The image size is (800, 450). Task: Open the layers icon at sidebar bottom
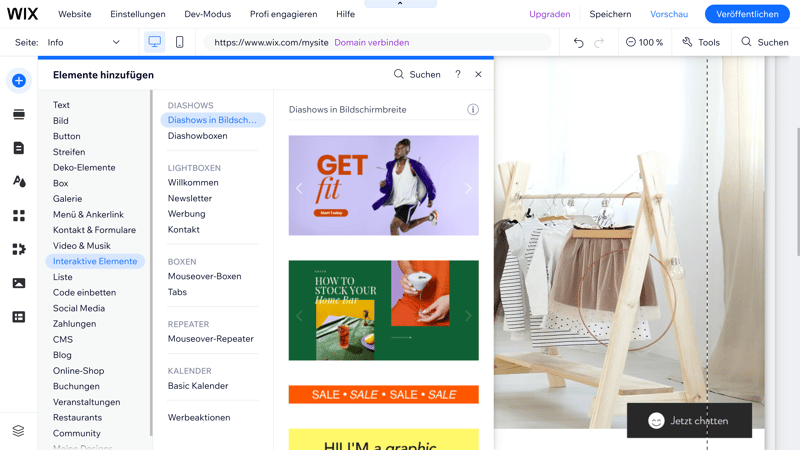click(18, 431)
